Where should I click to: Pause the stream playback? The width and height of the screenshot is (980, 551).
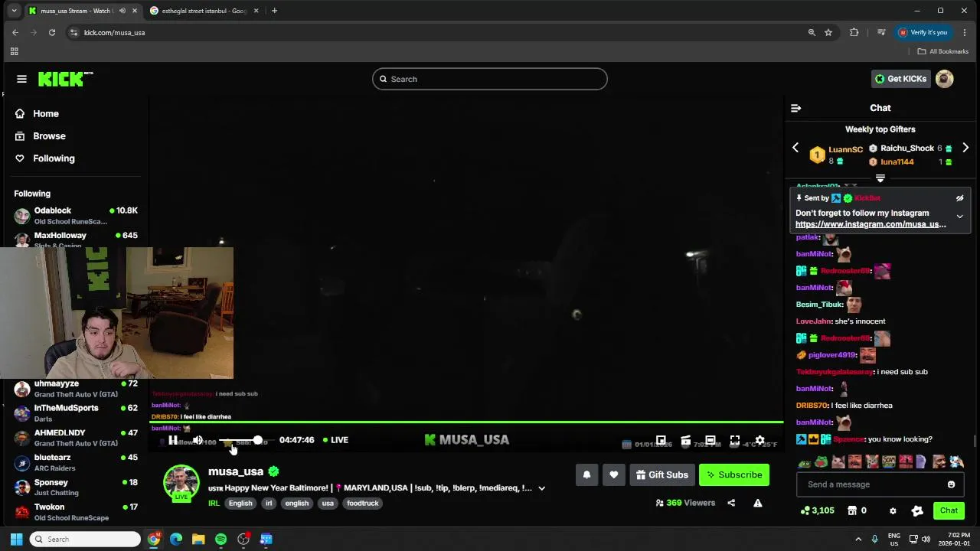173,440
